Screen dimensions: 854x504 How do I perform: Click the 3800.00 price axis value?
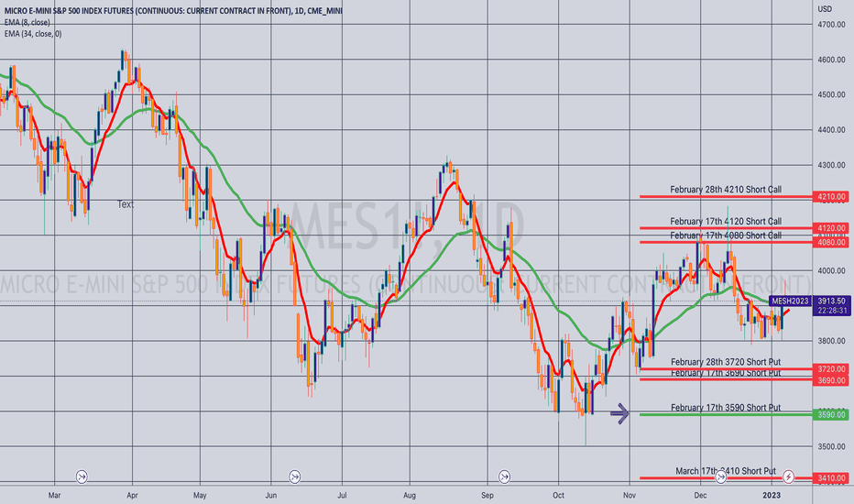click(831, 341)
